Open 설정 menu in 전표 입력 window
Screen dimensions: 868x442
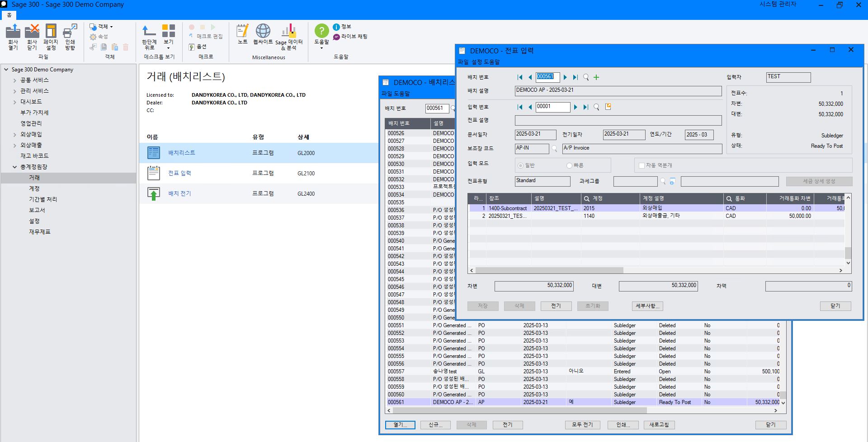click(477, 62)
